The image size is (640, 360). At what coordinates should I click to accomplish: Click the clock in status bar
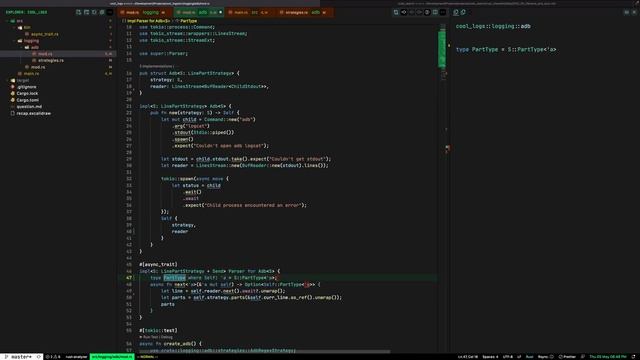(x=608, y=357)
